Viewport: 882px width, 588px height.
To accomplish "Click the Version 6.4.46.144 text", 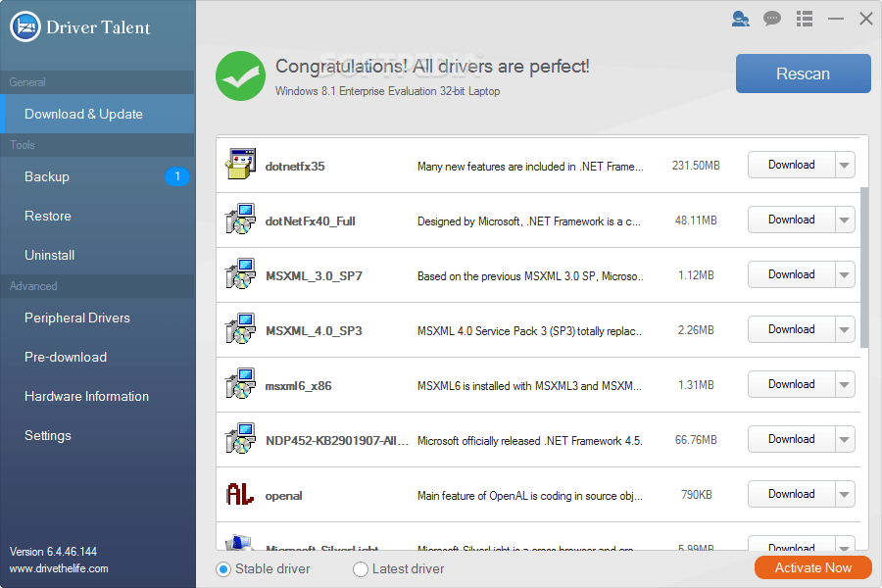I will click(54, 552).
